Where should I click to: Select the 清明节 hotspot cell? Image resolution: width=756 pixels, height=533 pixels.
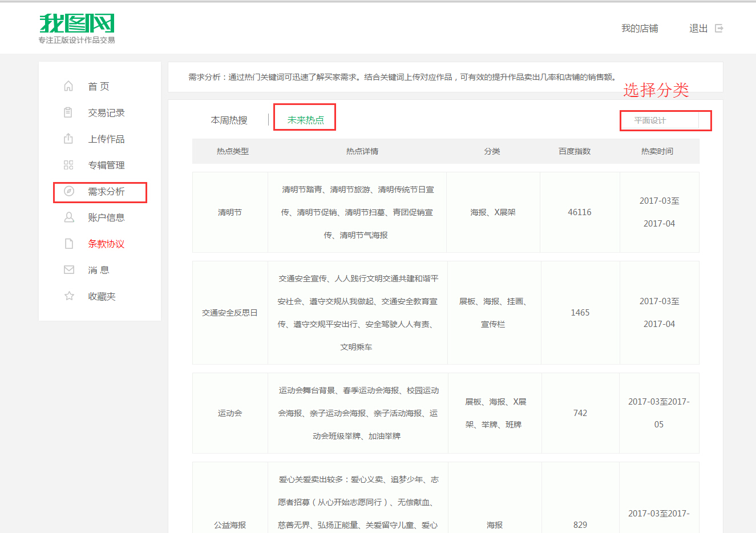pos(230,212)
